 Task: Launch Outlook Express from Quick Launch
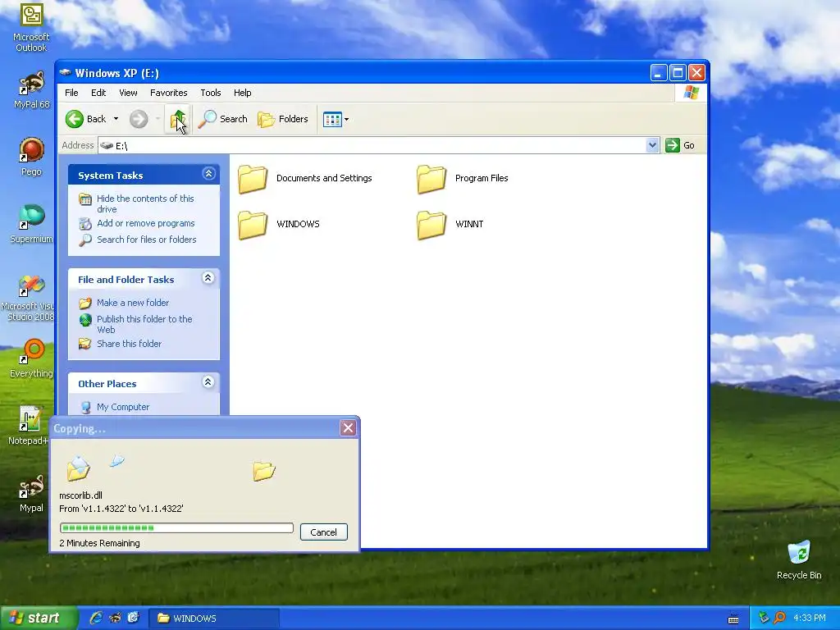[x=134, y=618]
